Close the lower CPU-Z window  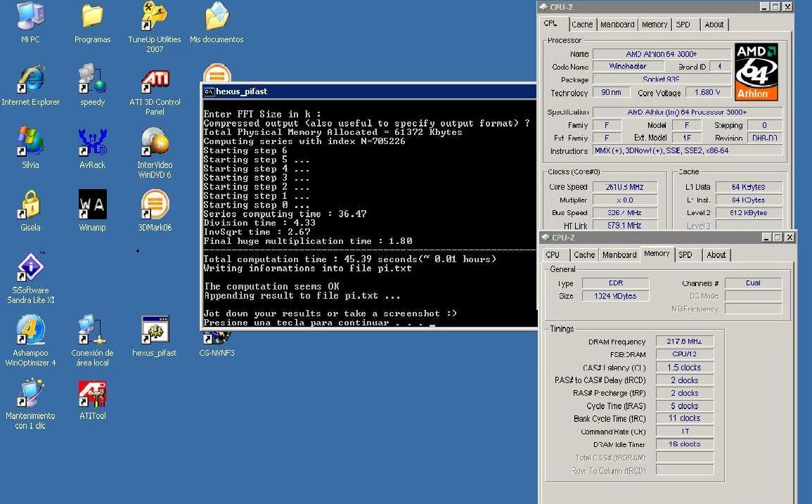(790, 237)
